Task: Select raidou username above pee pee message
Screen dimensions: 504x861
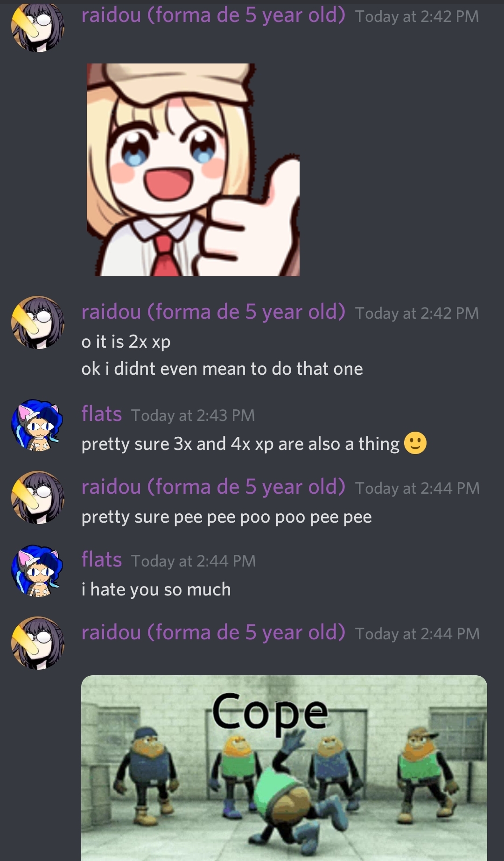Action: (213, 487)
